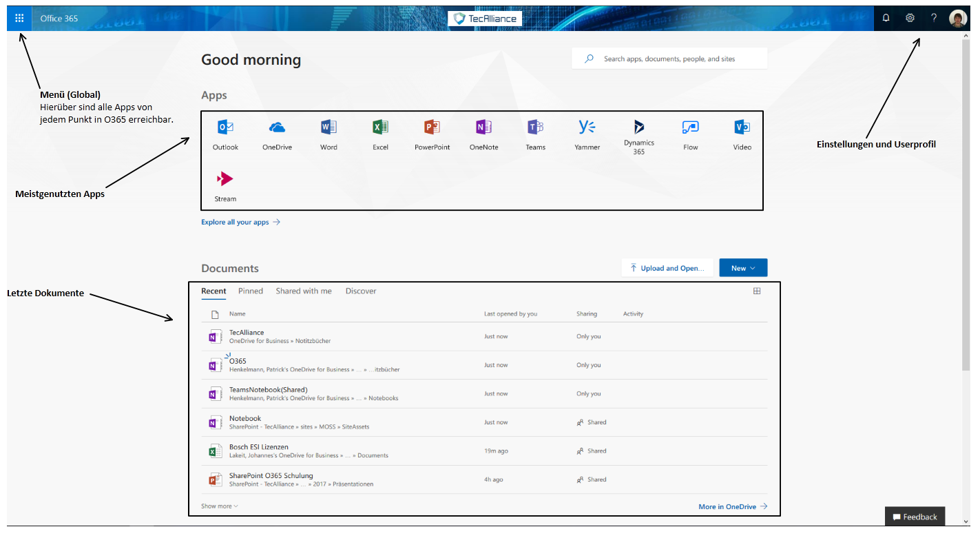
Task: Switch to the Recent tab
Action: pyautogui.click(x=213, y=291)
